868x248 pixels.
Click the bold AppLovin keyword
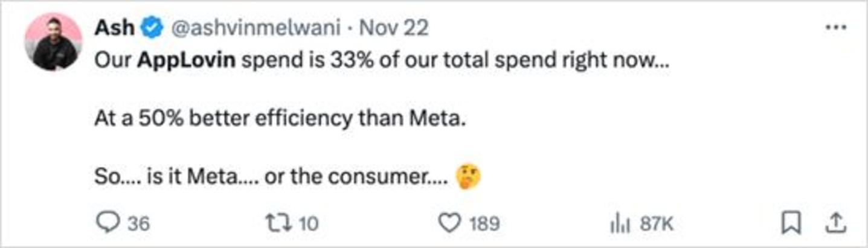(x=185, y=62)
